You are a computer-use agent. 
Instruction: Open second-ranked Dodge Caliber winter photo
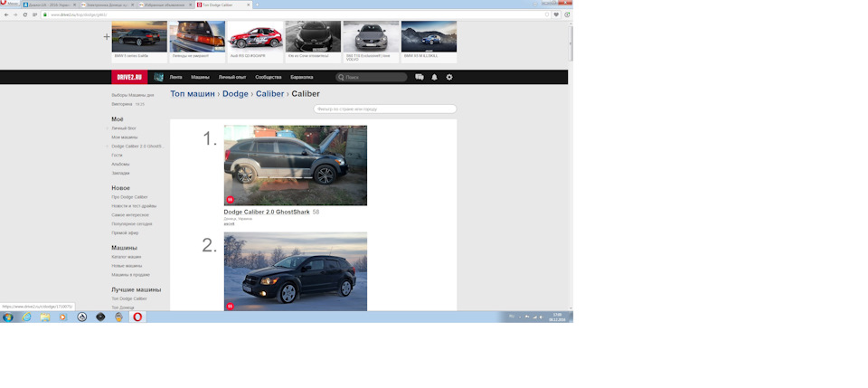(x=295, y=271)
